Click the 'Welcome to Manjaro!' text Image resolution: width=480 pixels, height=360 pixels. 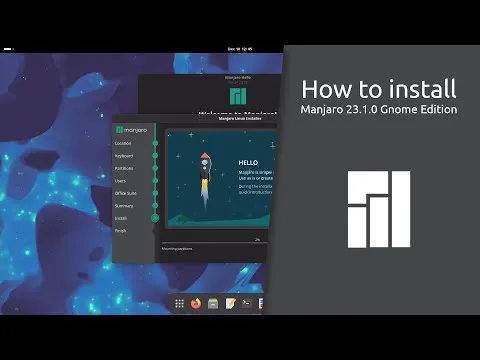tap(238, 113)
